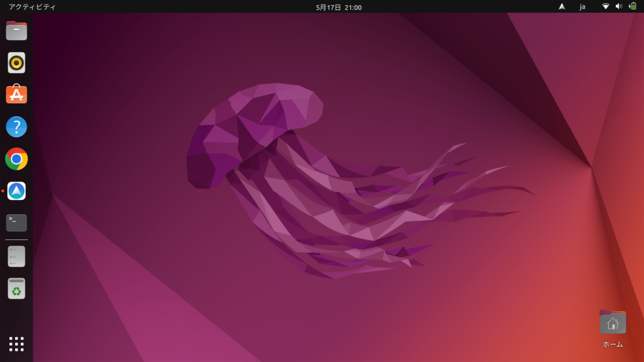This screenshot has height=362, width=644.
Task: Click the アクティビティ button
Action: (32, 7)
